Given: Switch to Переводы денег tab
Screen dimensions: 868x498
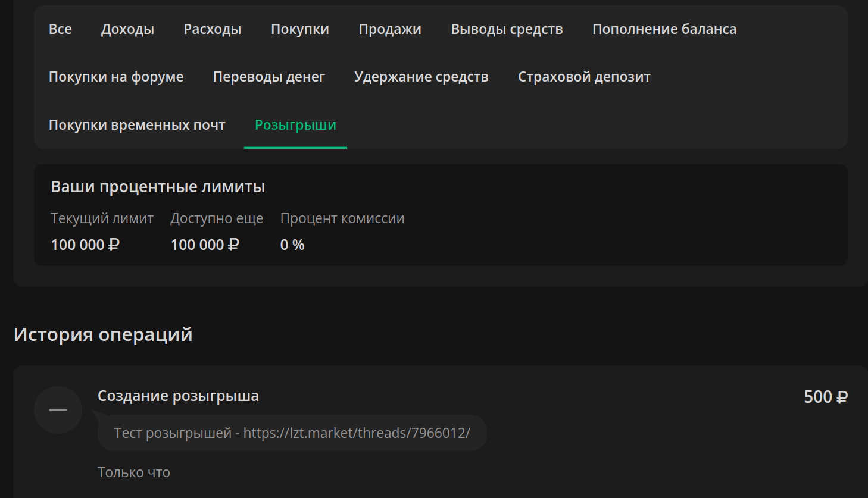Looking at the screenshot, I should coord(269,77).
